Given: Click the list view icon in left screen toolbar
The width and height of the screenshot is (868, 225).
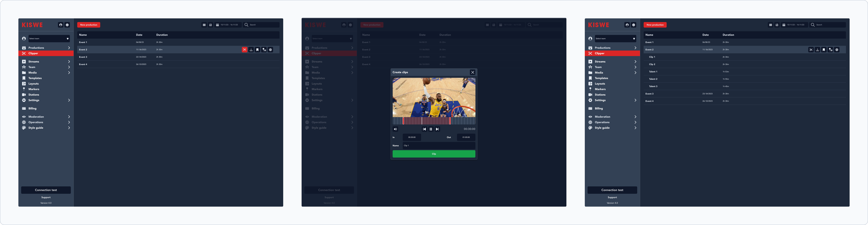Looking at the screenshot, I should coord(204,25).
